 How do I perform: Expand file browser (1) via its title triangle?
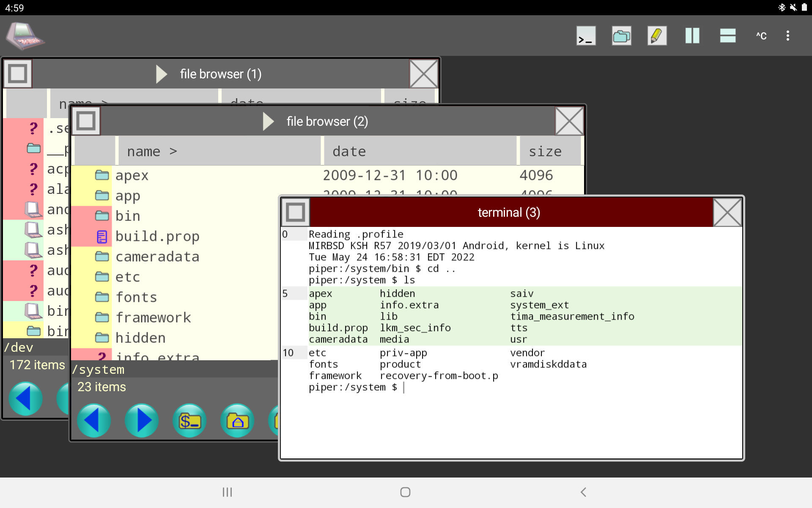(161, 74)
